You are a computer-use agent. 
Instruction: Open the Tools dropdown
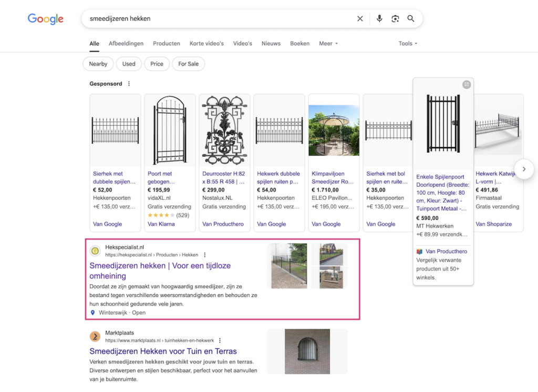coord(408,44)
